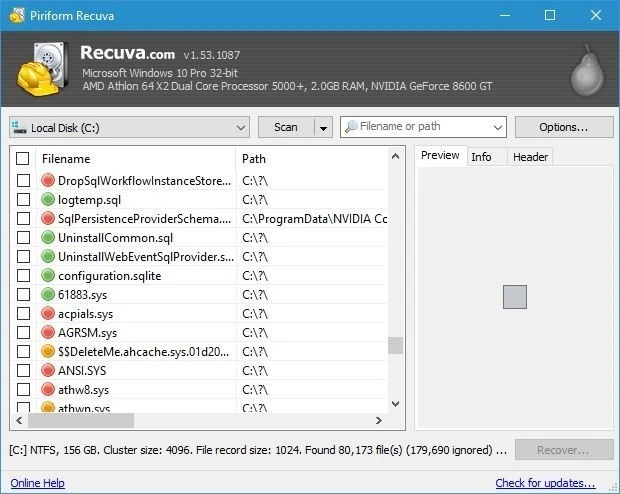Switch to the Preview tab
620x494 pixels.
click(440, 155)
